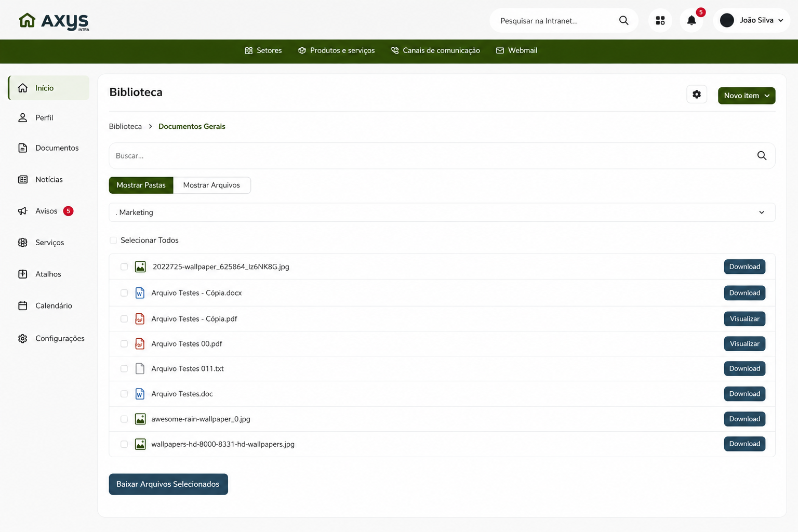Open the apps grid icon in header
The width and height of the screenshot is (798, 532).
(x=660, y=20)
